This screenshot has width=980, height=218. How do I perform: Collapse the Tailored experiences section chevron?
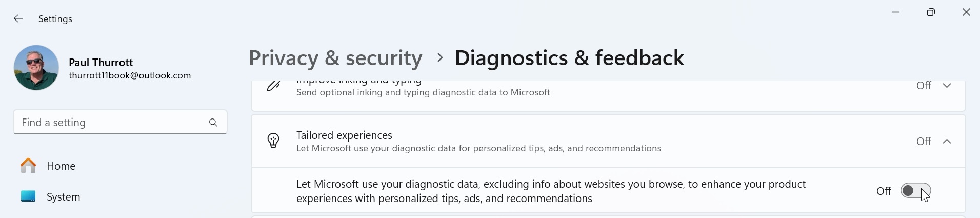tap(947, 141)
